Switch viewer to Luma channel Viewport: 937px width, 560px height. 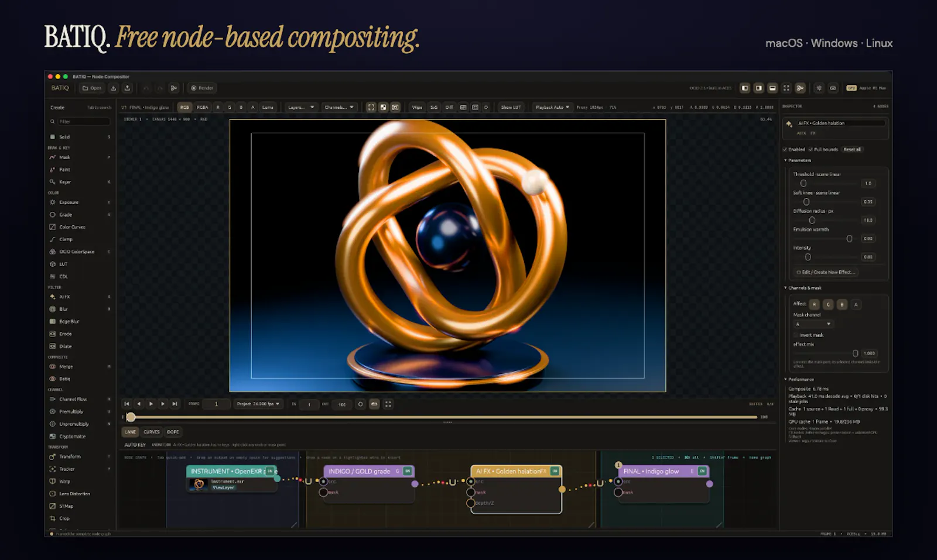(268, 107)
